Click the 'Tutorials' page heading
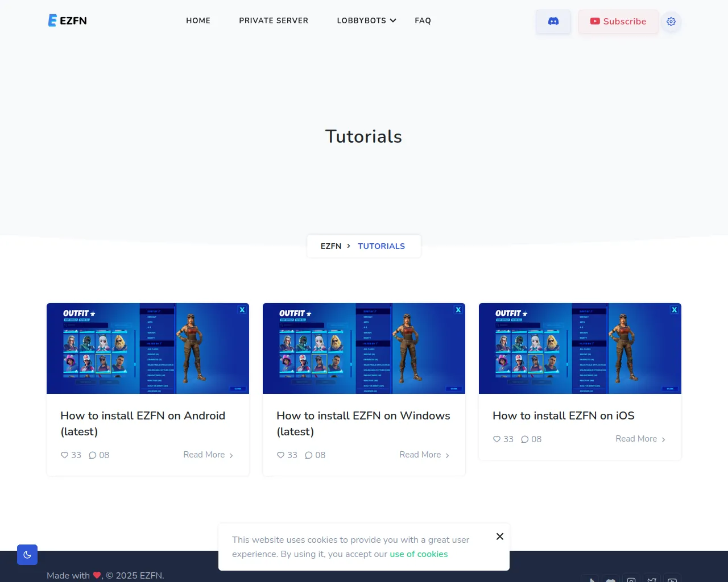The image size is (728, 582). [364, 136]
